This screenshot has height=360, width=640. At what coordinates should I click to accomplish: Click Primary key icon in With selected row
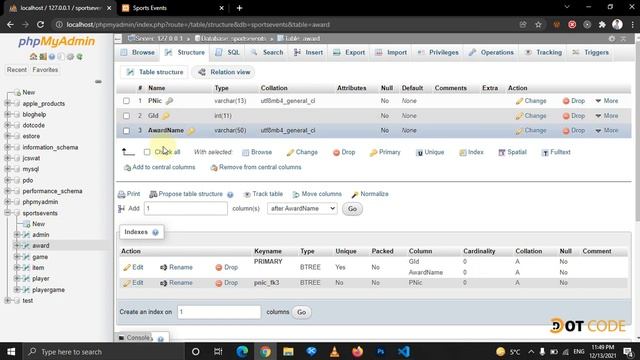(373, 152)
